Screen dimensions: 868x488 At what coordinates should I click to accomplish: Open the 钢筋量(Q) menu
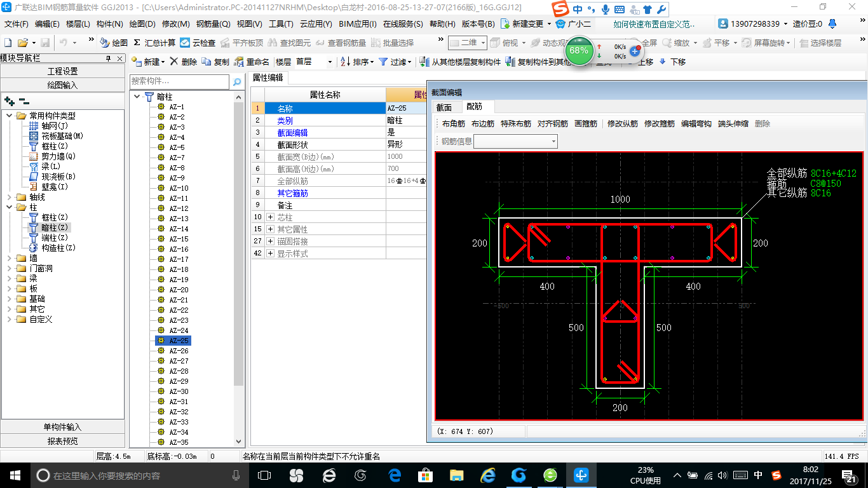213,24
